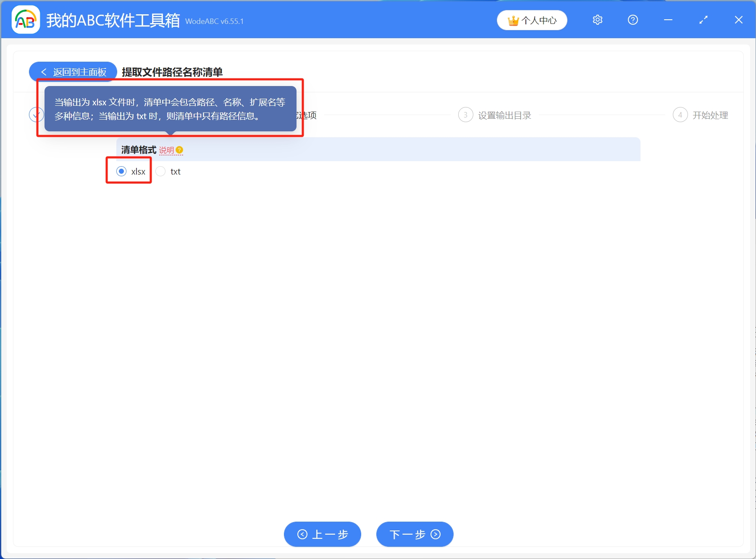Click step 3 设置输出目录 indicator
Viewport: 756px width, 559px height.
point(466,115)
